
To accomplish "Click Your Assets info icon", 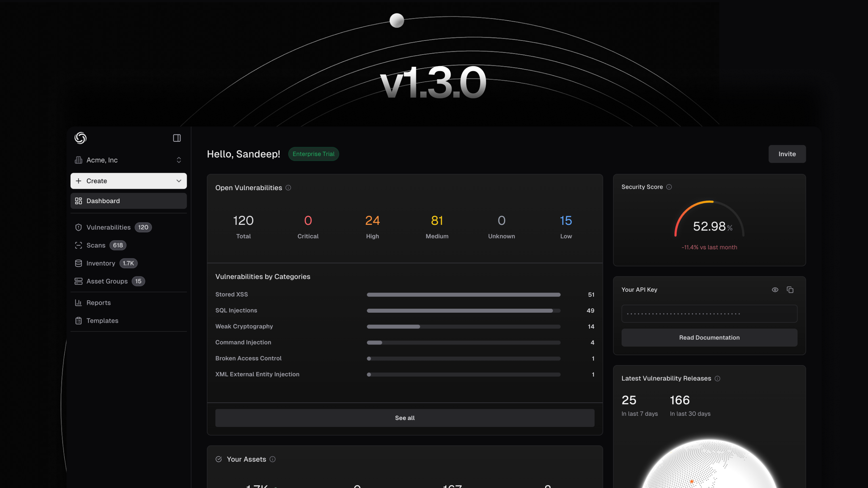I will (x=273, y=459).
